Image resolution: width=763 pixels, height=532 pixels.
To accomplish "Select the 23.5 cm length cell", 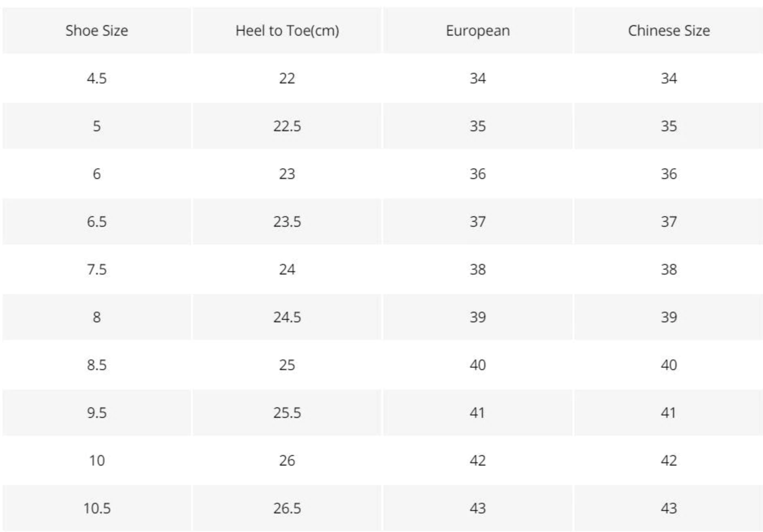I will click(x=287, y=221).
